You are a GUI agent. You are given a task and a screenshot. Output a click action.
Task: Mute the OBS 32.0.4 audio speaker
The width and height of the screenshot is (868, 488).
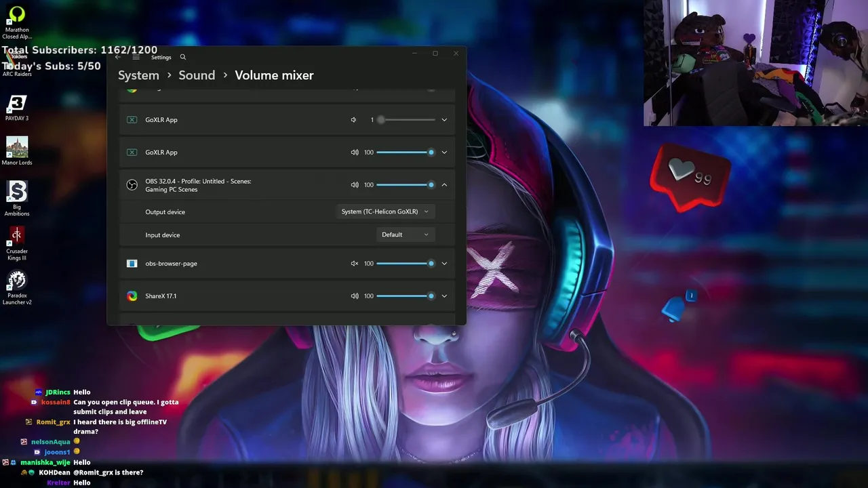point(354,185)
